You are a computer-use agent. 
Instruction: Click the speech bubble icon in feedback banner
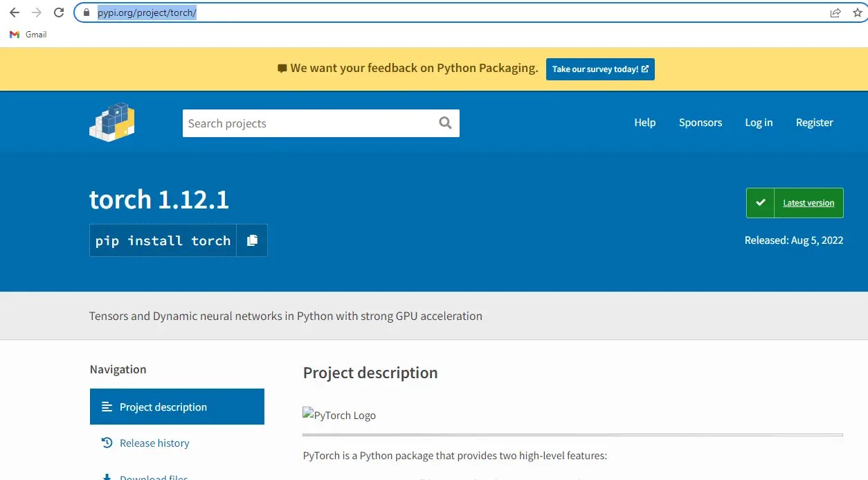(x=281, y=69)
